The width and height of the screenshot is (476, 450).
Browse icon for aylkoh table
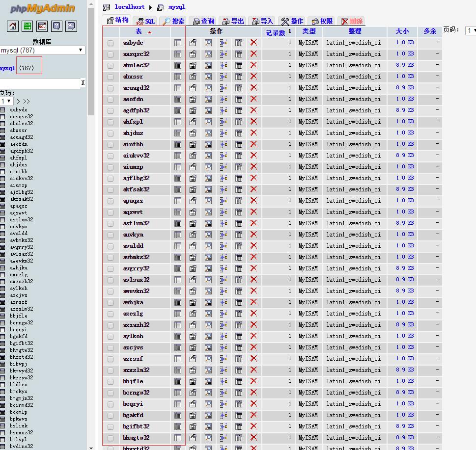pyautogui.click(x=178, y=336)
